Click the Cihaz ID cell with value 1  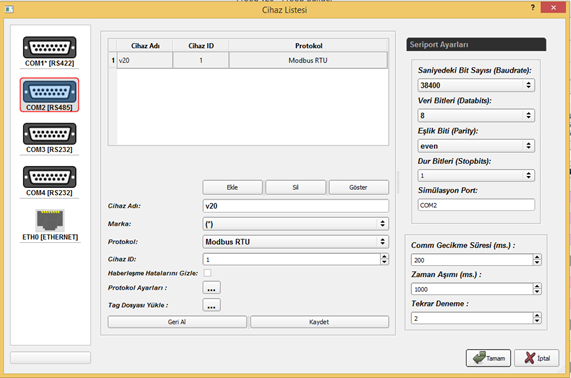[201, 60]
